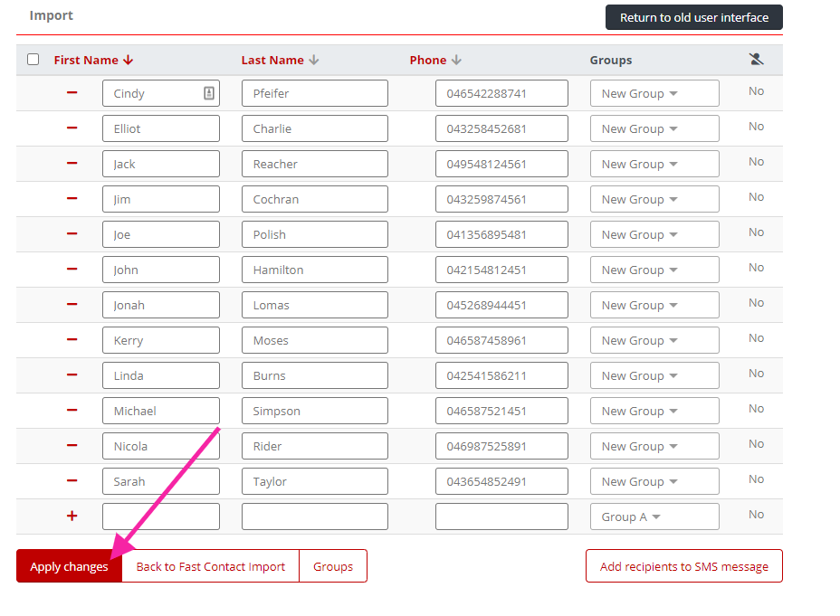Viewport: 840px width, 616px height.
Task: Open the Groups button at bottom
Action: click(x=333, y=566)
